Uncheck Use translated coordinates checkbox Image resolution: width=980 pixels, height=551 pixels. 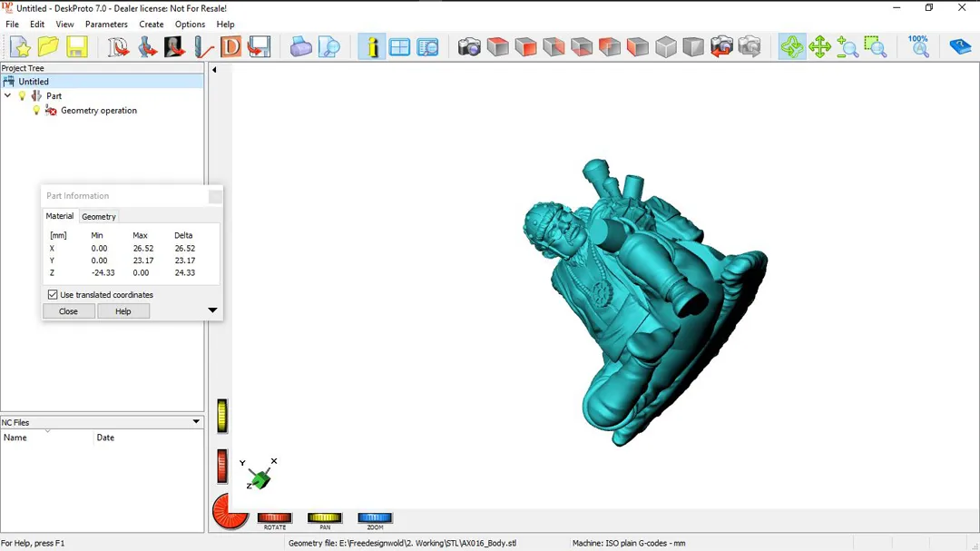[53, 295]
